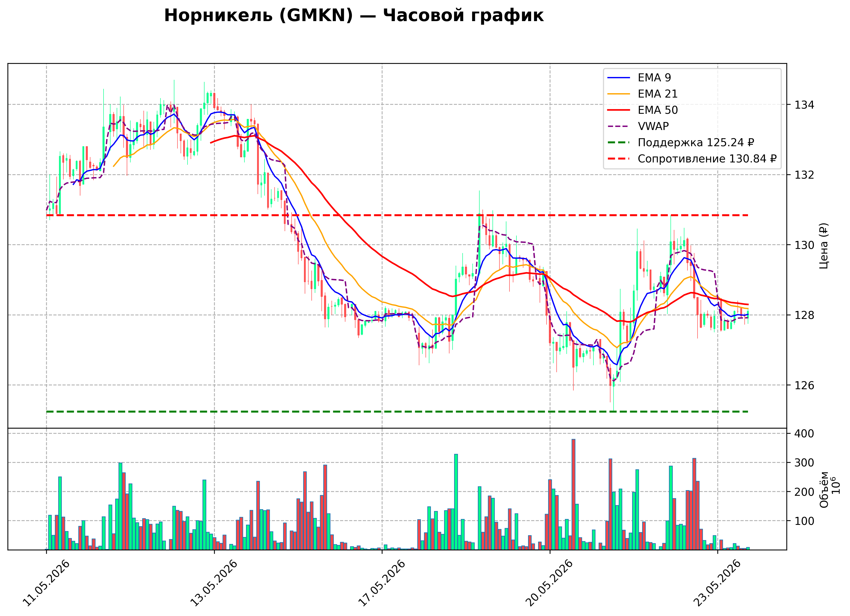This screenshot has width=850, height=616.
Task: Click the orange EMA 21 legend line sample
Action: tap(618, 94)
